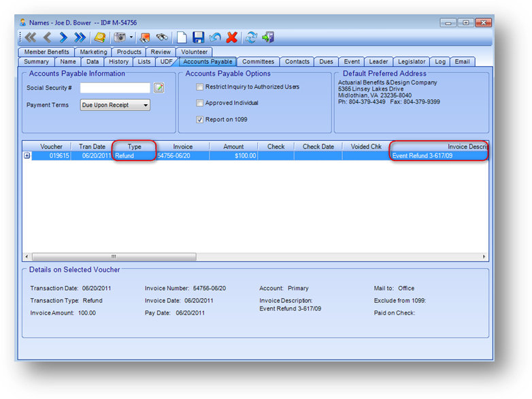Expand voucher 019615 row
The image size is (532, 399).
click(x=27, y=155)
